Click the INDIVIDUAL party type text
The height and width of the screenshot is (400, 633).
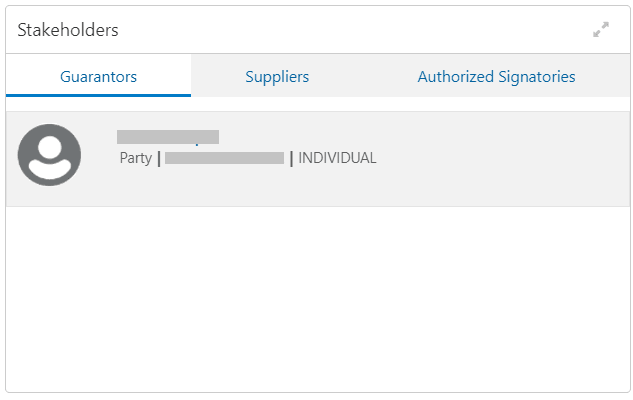[338, 158]
